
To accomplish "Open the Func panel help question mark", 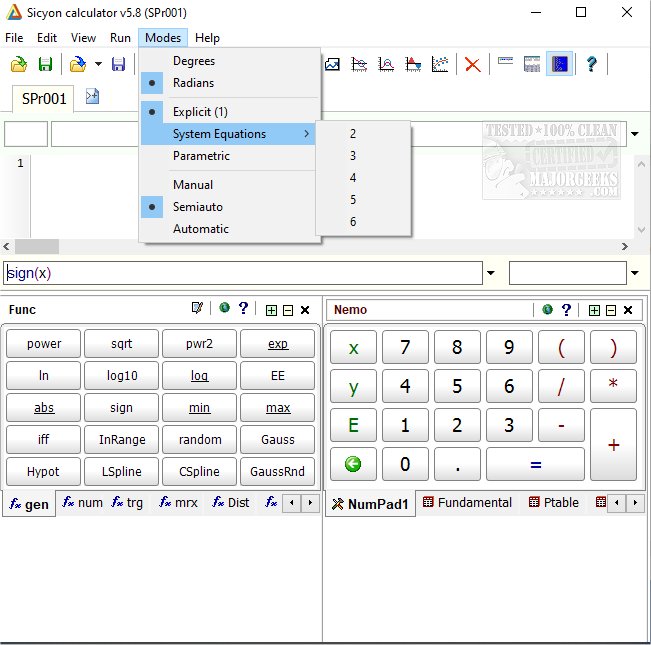I will click(x=243, y=308).
